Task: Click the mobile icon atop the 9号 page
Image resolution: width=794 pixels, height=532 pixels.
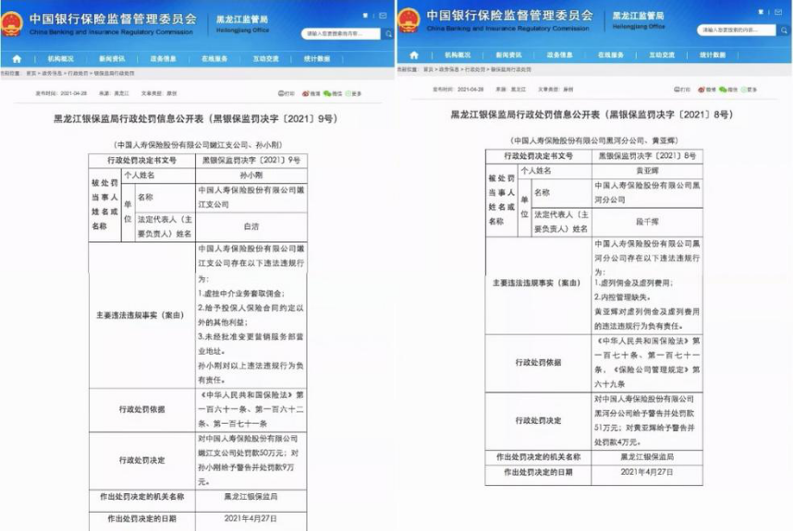Action: (366, 16)
